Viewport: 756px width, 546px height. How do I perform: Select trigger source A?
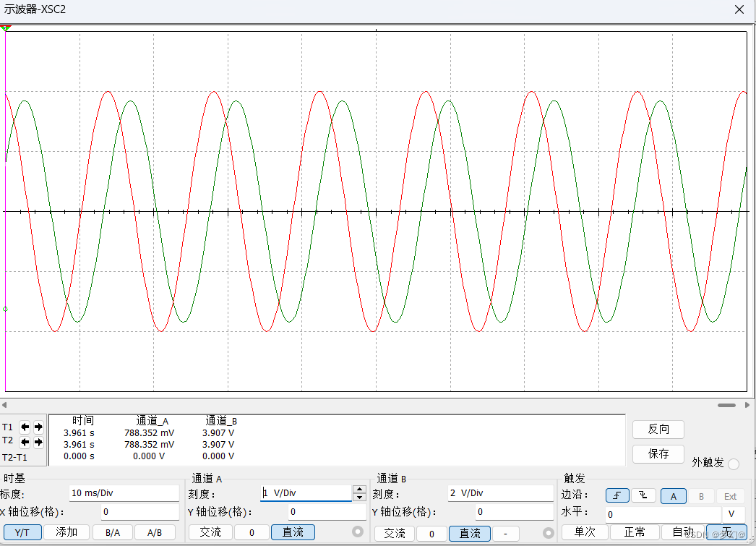[673, 495]
